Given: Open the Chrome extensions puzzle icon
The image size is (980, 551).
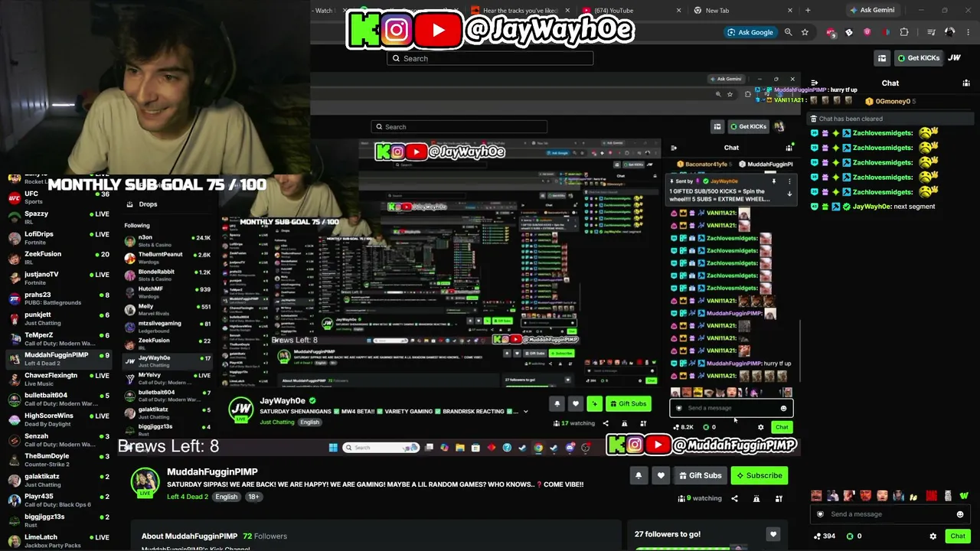Looking at the screenshot, I should coord(904,32).
